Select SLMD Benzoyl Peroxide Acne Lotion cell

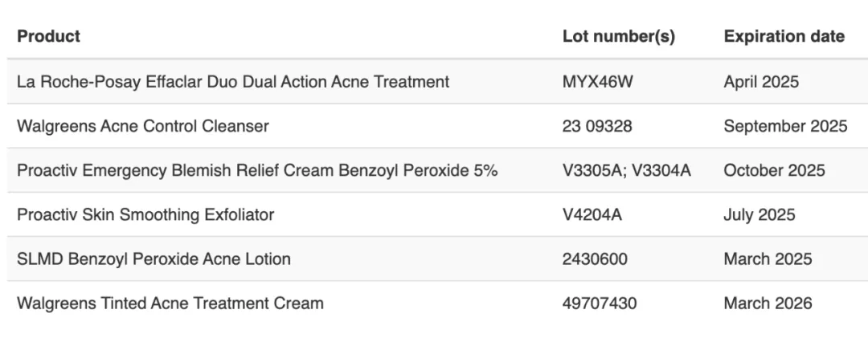154,259
